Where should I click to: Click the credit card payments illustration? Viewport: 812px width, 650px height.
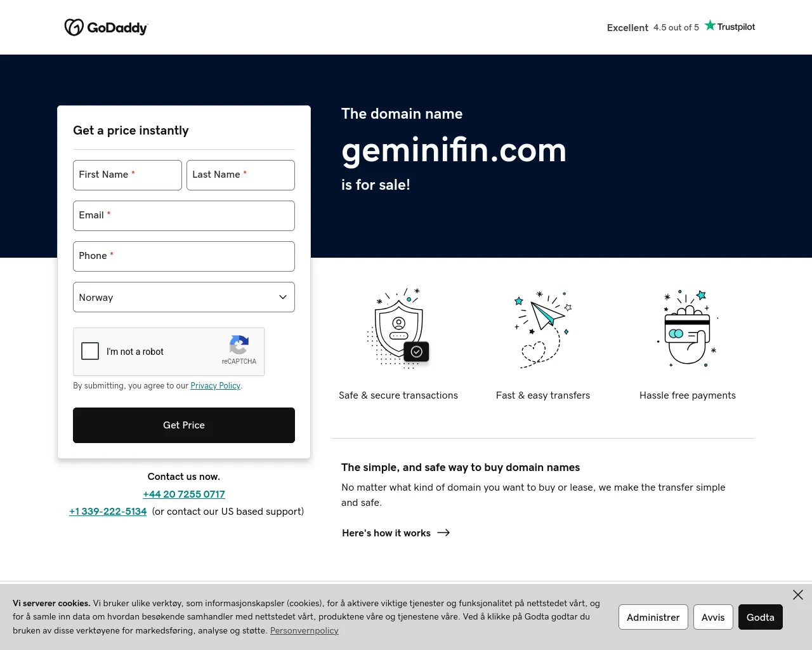[688, 328]
